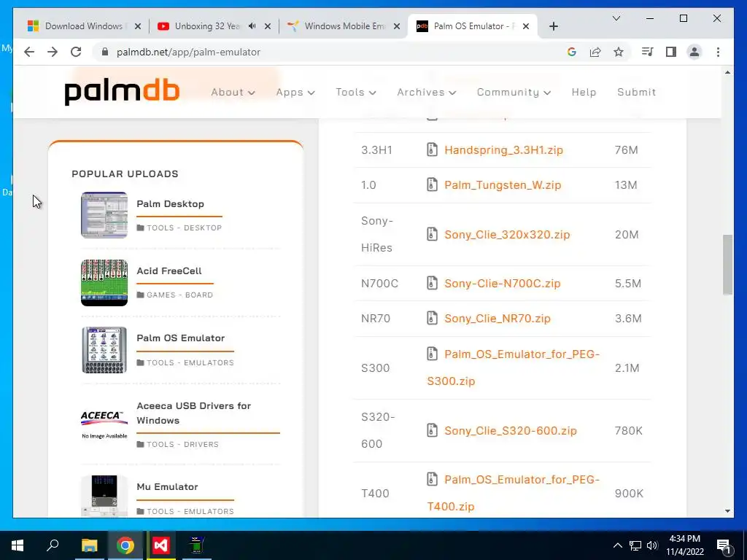Open GAMES - BOARD category link
This screenshot has height=560, width=747.
coord(179,295)
